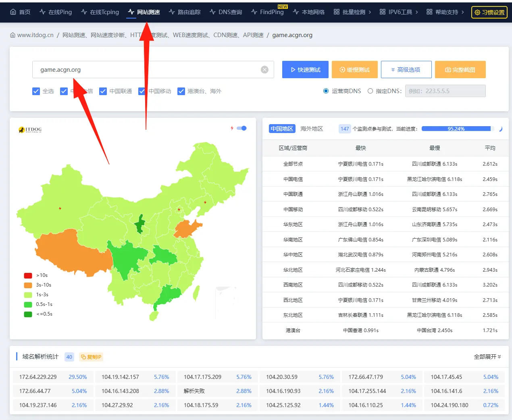Viewport: 512px width, 420px height.
Task: Expand all with 全部展开
Action: [x=487, y=357]
